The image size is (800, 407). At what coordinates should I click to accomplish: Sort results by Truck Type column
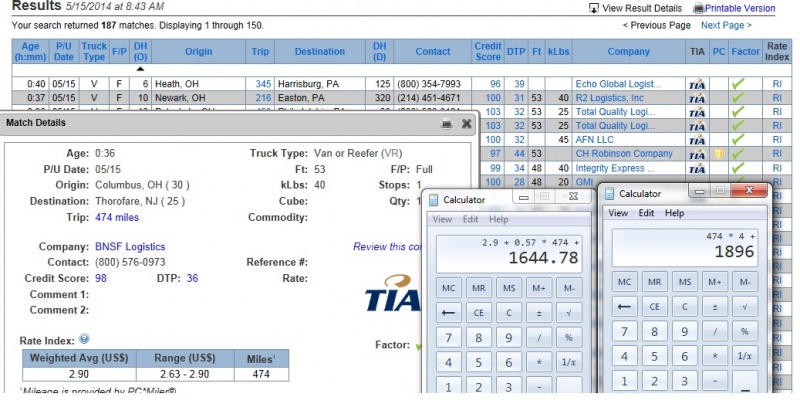pos(94,52)
